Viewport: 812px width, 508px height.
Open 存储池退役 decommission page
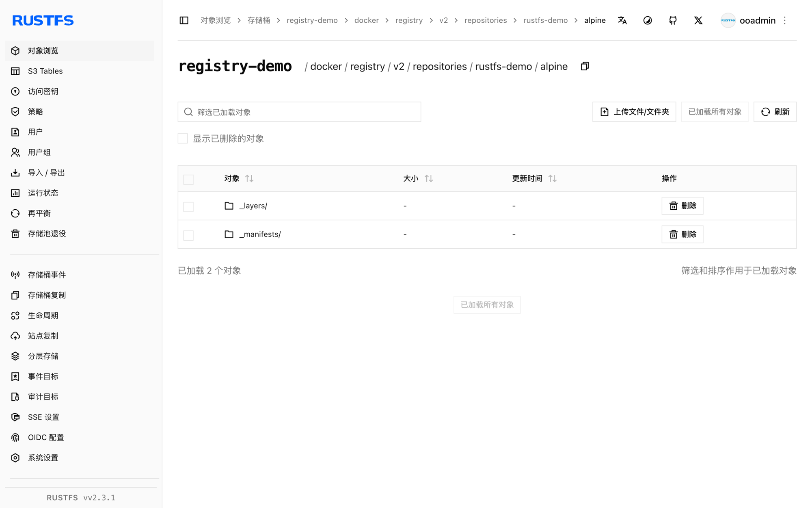[80, 234]
